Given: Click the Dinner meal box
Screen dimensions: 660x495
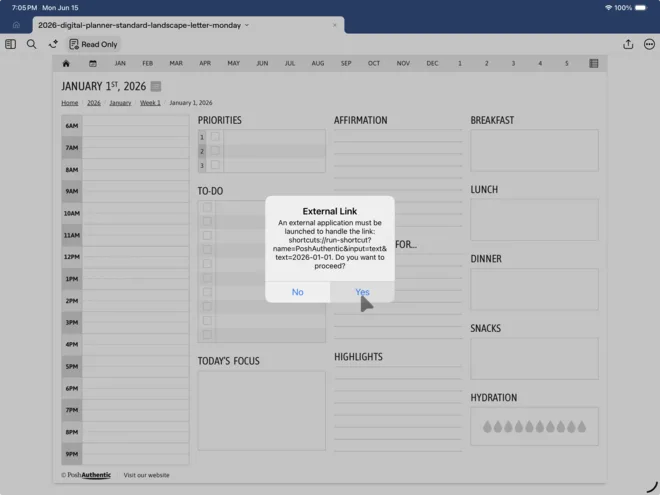Looking at the screenshot, I should (534, 289).
